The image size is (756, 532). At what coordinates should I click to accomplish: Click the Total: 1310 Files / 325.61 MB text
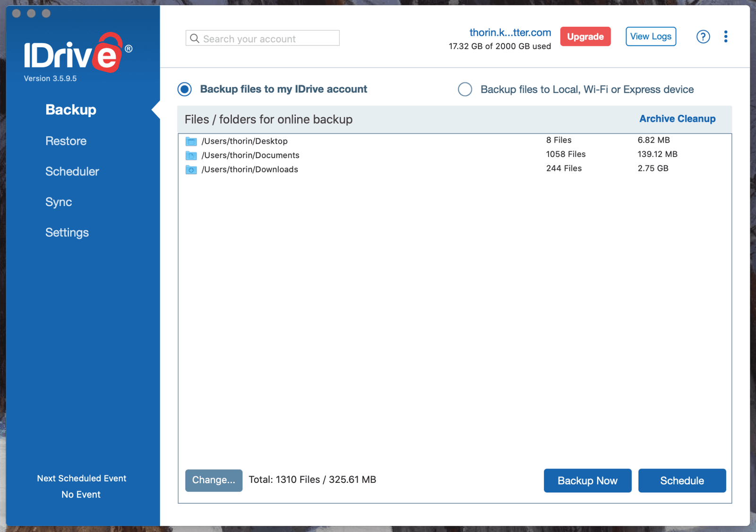pos(312,480)
